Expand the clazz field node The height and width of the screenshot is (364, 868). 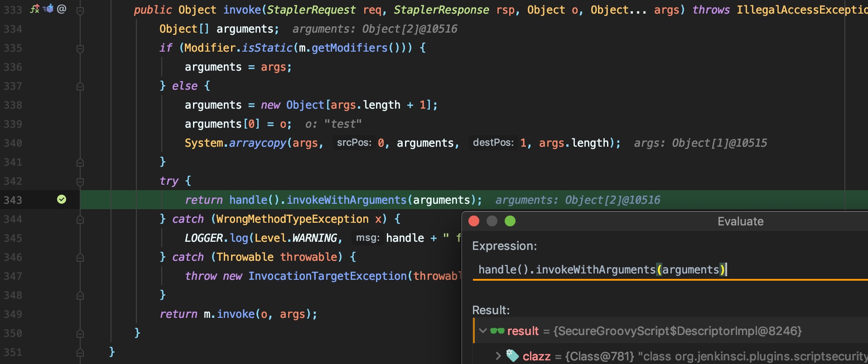[x=498, y=356]
